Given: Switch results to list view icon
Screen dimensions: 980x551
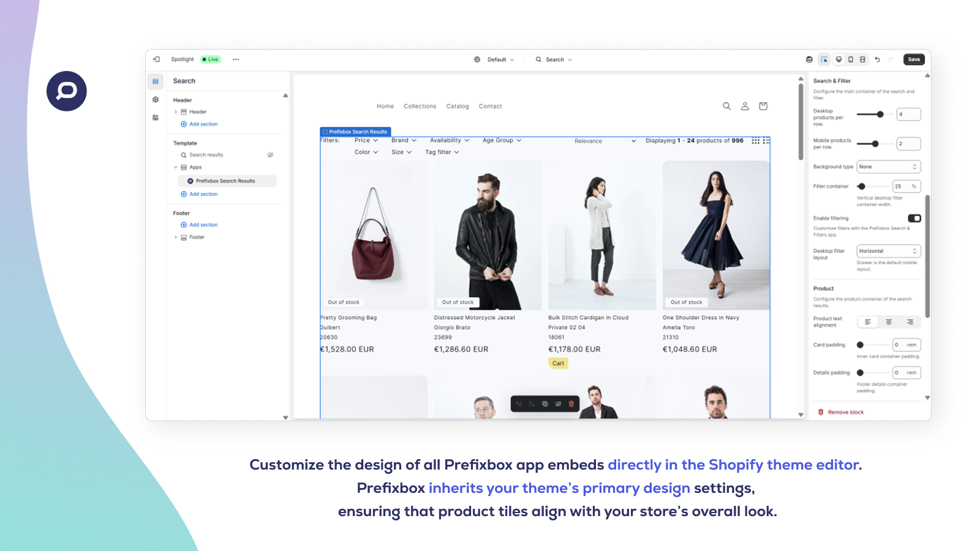Looking at the screenshot, I should tap(766, 141).
